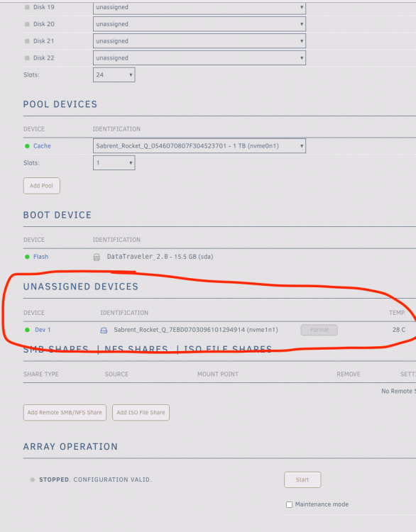Click the Dev 1 disk drive icon
Screen dimensions: 416x532
pyautogui.click(x=104, y=330)
